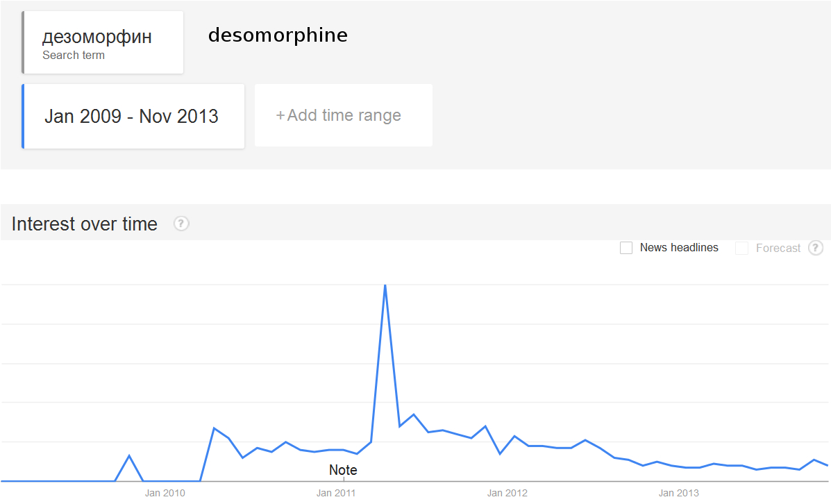This screenshot has width=831, height=504.
Task: Click the blue accent bar on time range card
Action: pyautogui.click(x=23, y=116)
